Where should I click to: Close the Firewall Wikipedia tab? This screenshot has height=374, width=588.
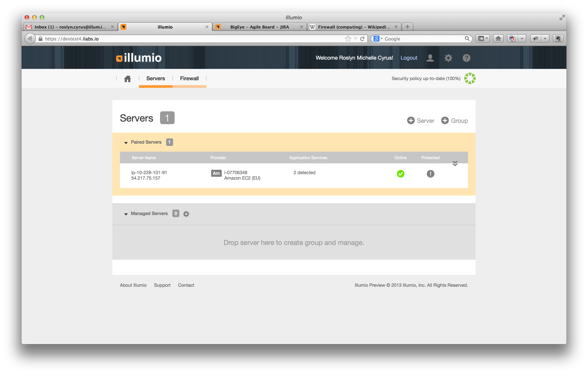click(x=396, y=27)
